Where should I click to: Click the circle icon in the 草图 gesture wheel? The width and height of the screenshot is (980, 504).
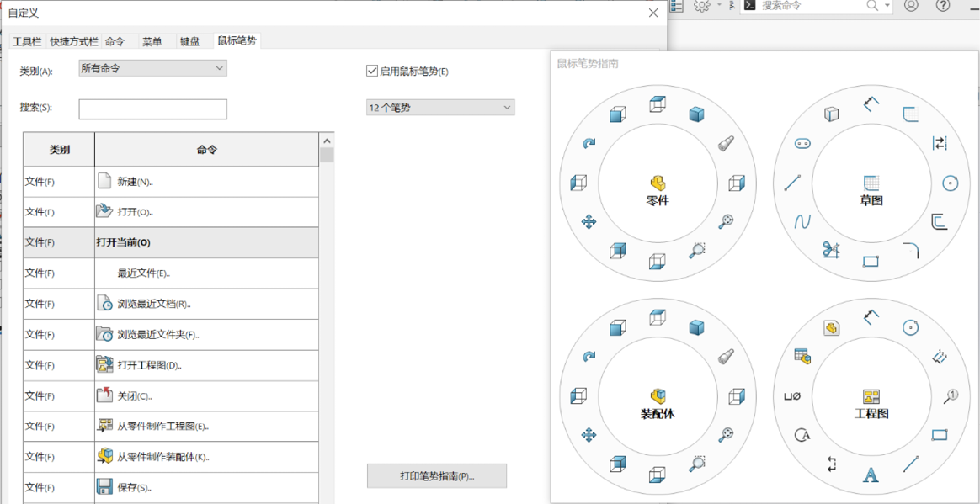pos(950,183)
